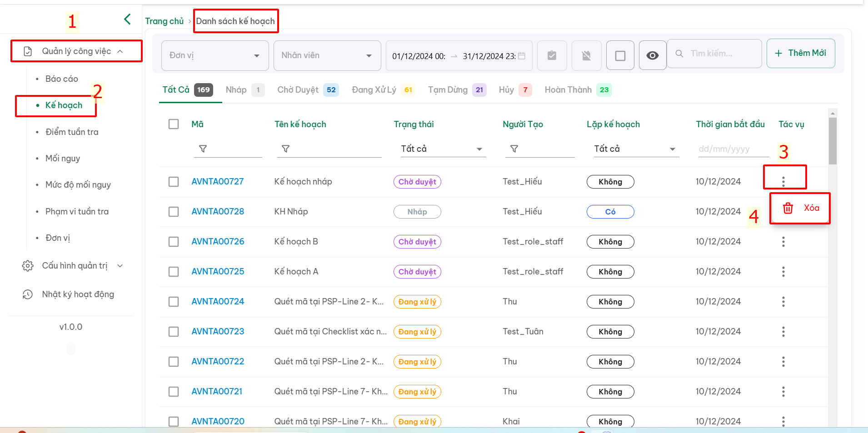This screenshot has width=868, height=433.
Task: Click the filter icon under Mã column
Action: pyautogui.click(x=203, y=149)
